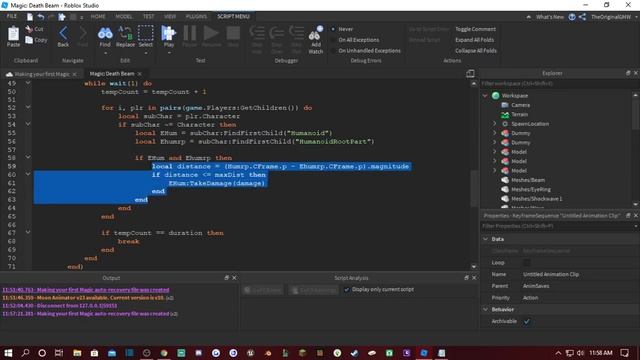This screenshot has width=640, height=360.
Task: Click the Add Watch icon
Action: pyautogui.click(x=316, y=33)
